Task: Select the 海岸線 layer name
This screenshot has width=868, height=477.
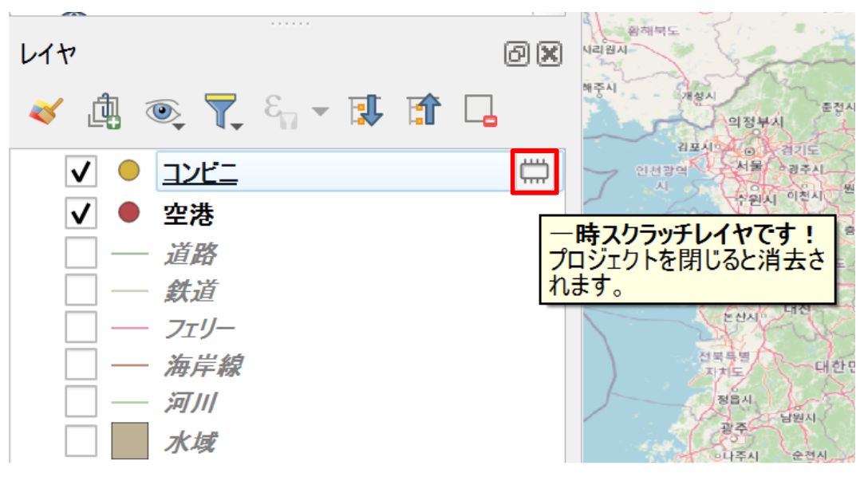Action: point(203,365)
